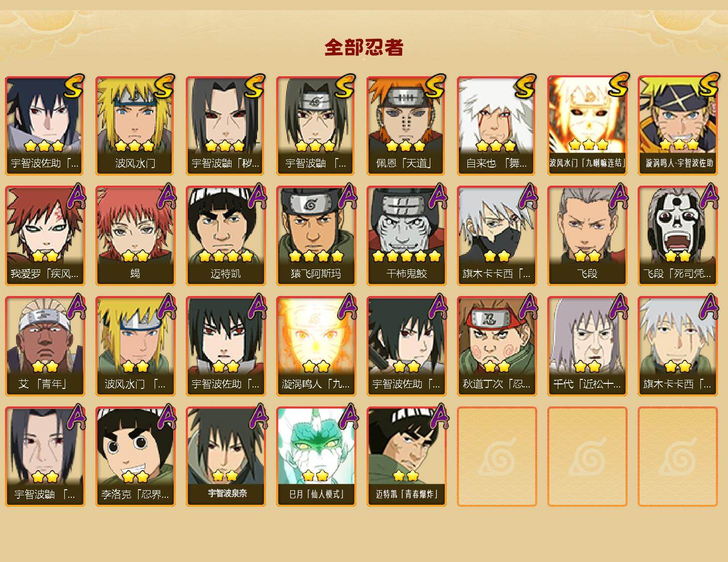Choose the 蝎 A-rank ninja card
The image size is (728, 562).
[x=135, y=236]
